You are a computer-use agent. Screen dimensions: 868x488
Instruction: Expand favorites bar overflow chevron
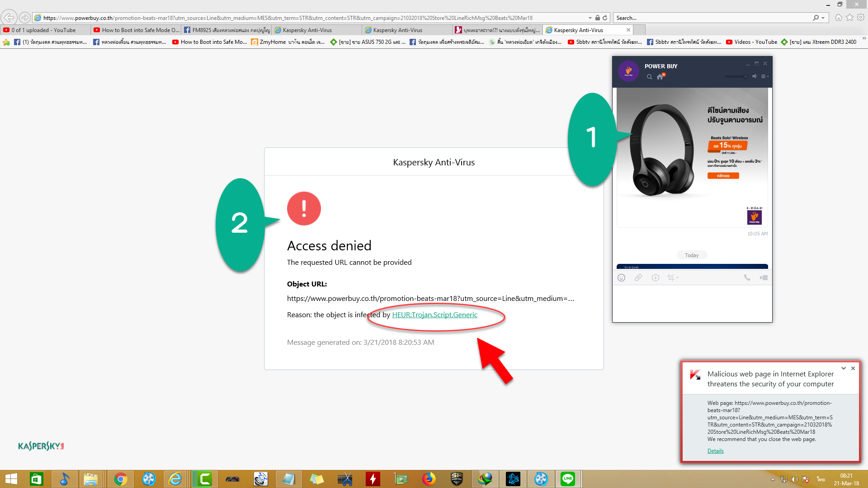[x=863, y=39]
